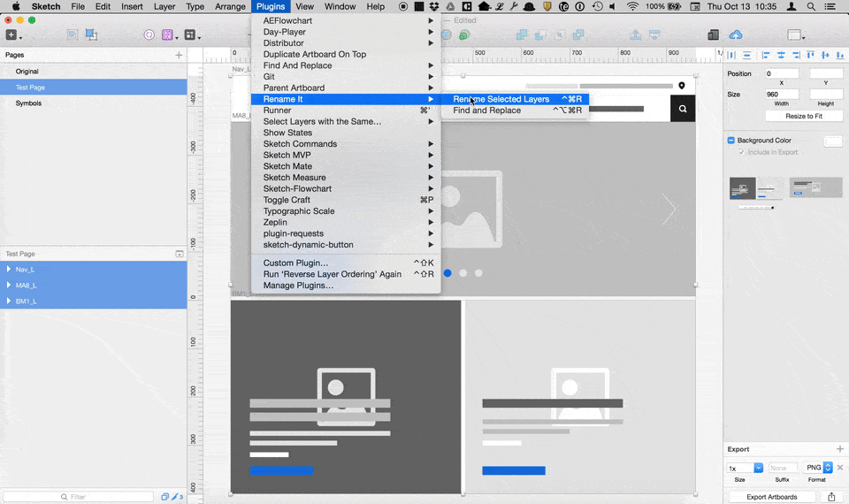Screen dimensions: 849x504
Task: Click the Intersect boolean toolbar icon
Action: (x=559, y=35)
